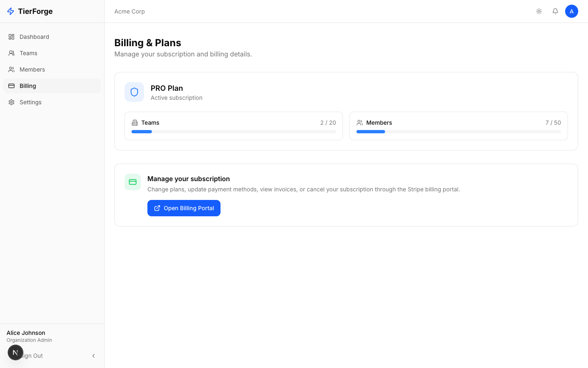Open the Settings page

[52, 102]
